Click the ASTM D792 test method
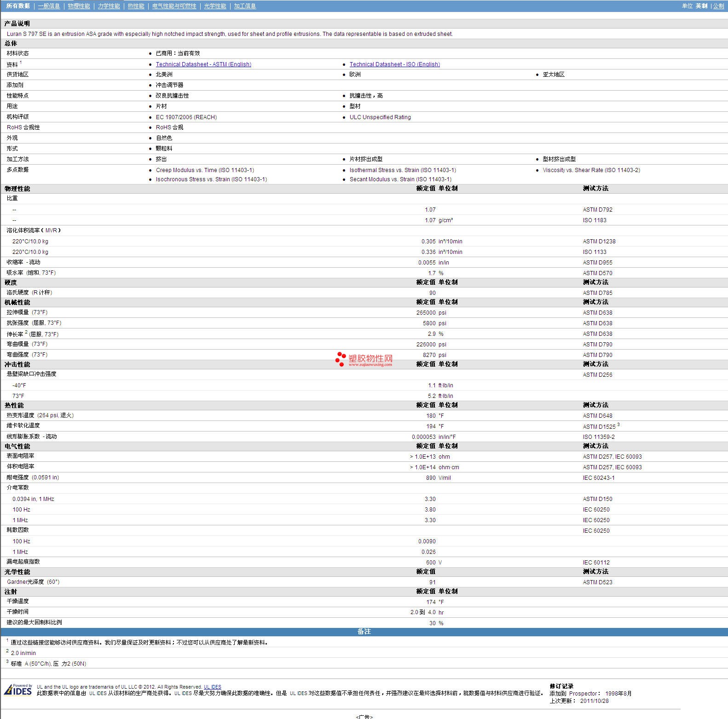Screen dimensions: 728x719 (x=597, y=210)
